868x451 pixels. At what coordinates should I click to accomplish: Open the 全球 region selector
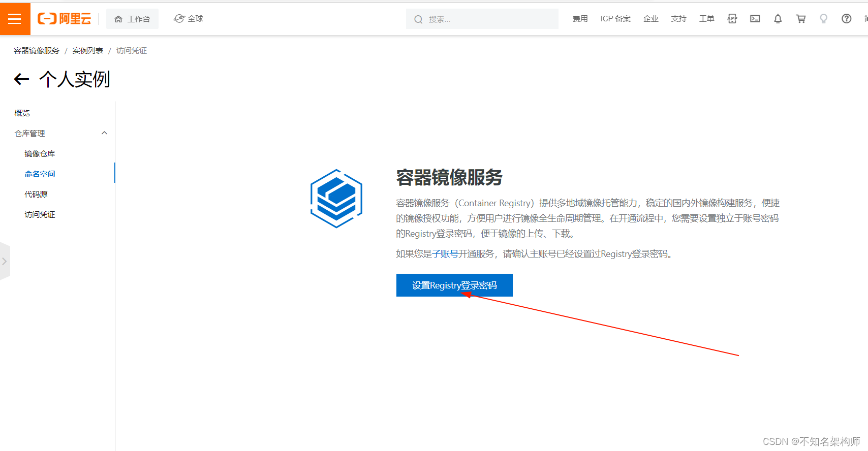[x=189, y=19]
